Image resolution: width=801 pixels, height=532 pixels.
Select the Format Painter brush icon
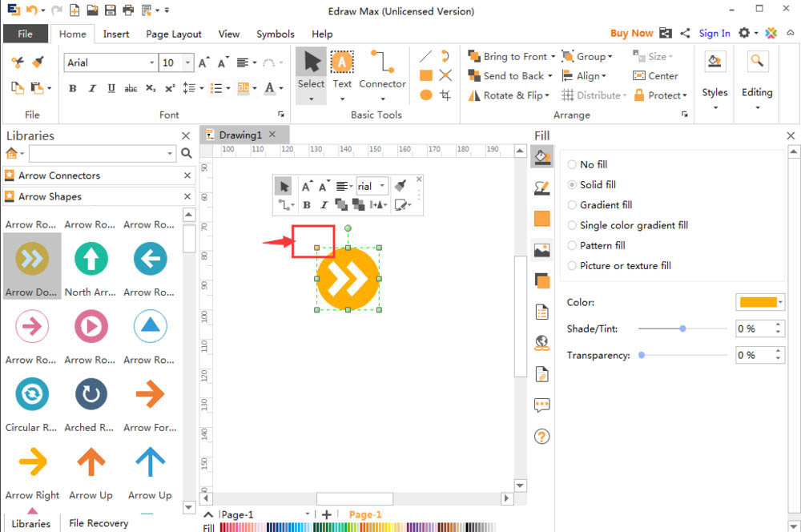tap(38, 62)
